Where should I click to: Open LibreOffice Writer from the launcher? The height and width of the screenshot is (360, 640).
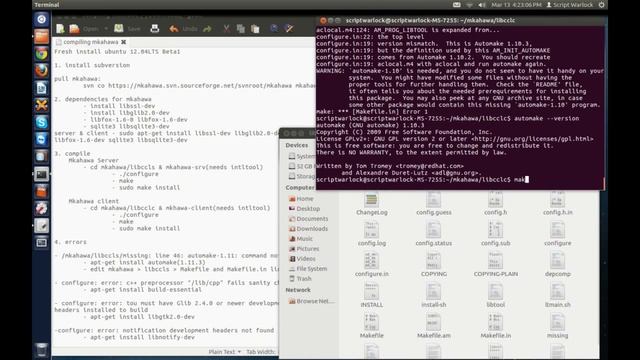41,88
